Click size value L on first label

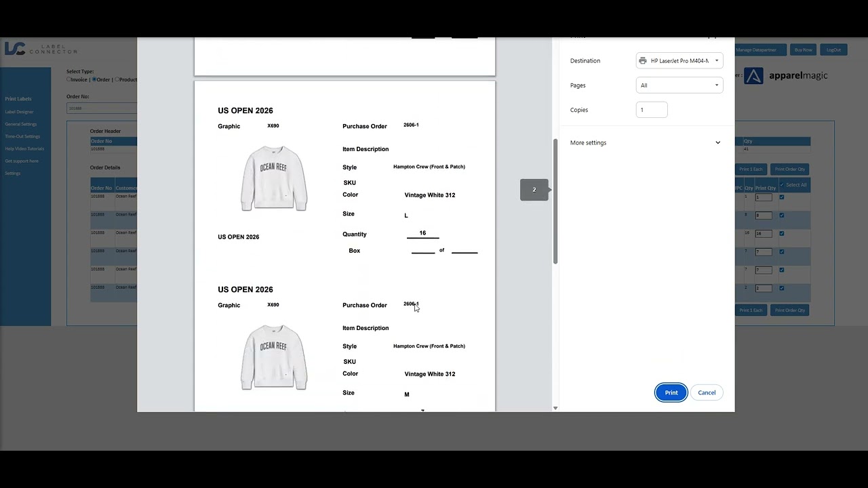click(406, 216)
